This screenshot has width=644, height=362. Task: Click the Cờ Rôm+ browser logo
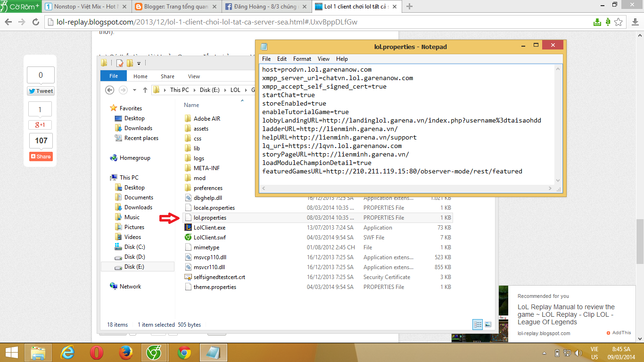pos(20,7)
